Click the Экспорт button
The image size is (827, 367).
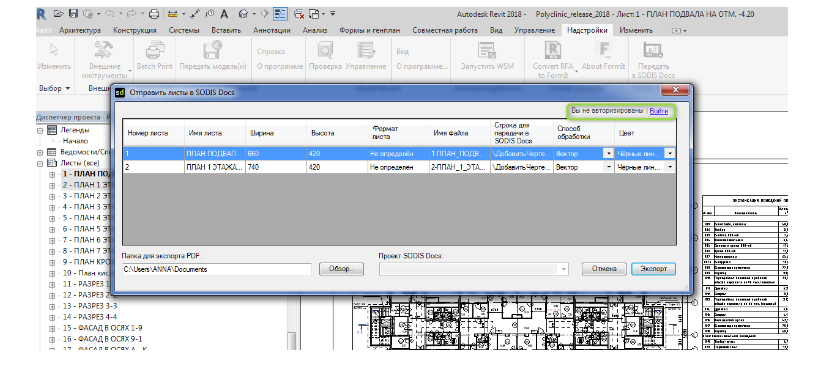pos(653,269)
